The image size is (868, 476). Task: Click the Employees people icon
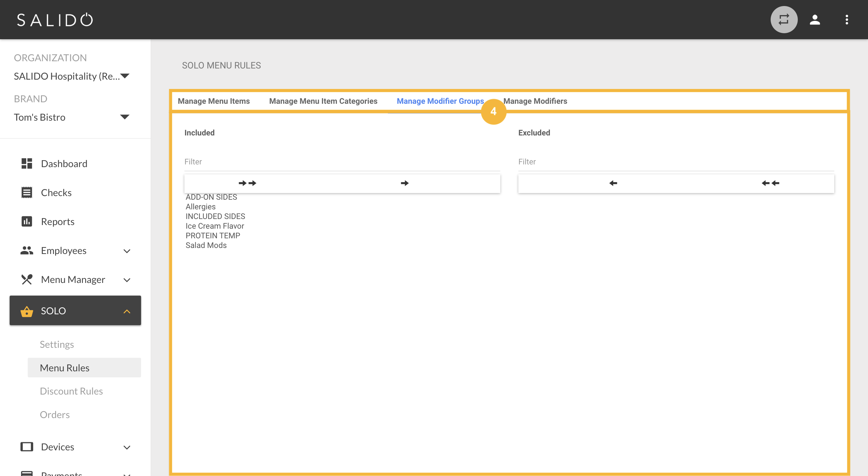pyautogui.click(x=27, y=251)
